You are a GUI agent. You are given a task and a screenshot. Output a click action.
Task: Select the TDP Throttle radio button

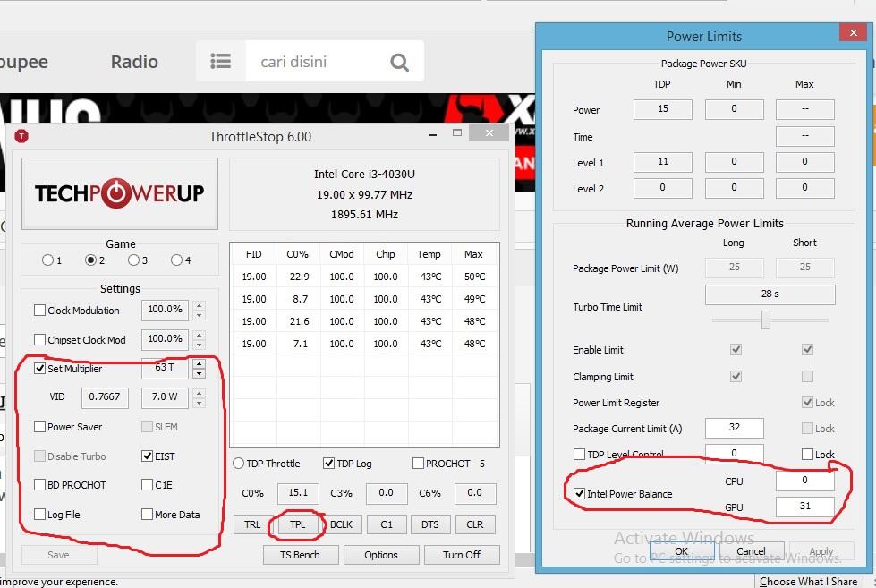239,464
